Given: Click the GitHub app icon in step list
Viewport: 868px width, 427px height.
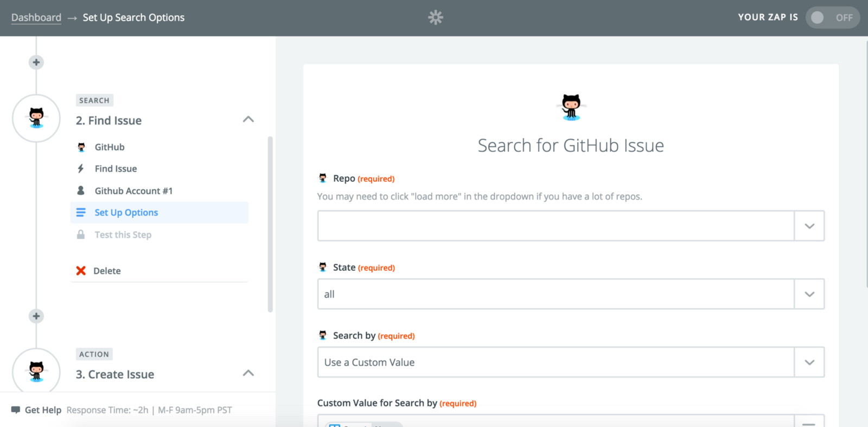Looking at the screenshot, I should (x=81, y=147).
